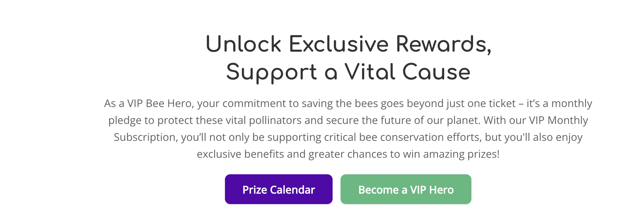This screenshot has width=644, height=222.
Task: Click the word "Exclusive" in the heading
Action: coord(339,44)
